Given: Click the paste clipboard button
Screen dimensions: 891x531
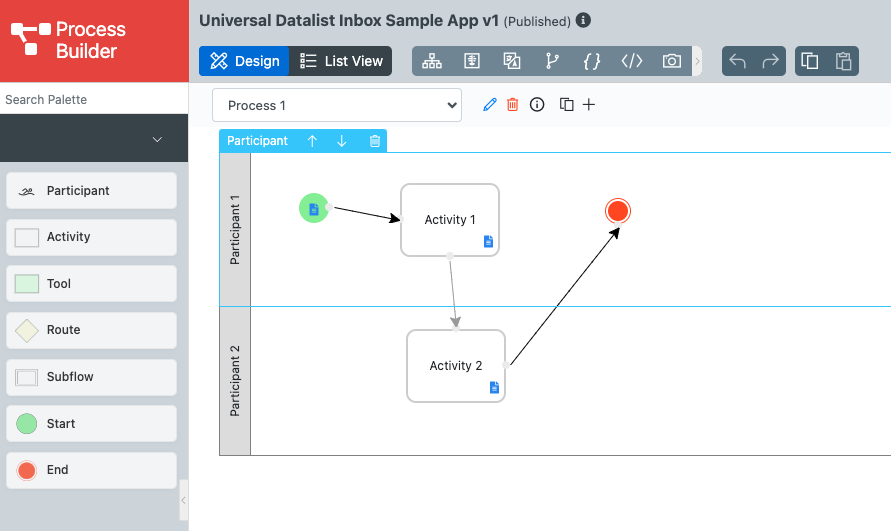Looking at the screenshot, I should coord(843,61).
